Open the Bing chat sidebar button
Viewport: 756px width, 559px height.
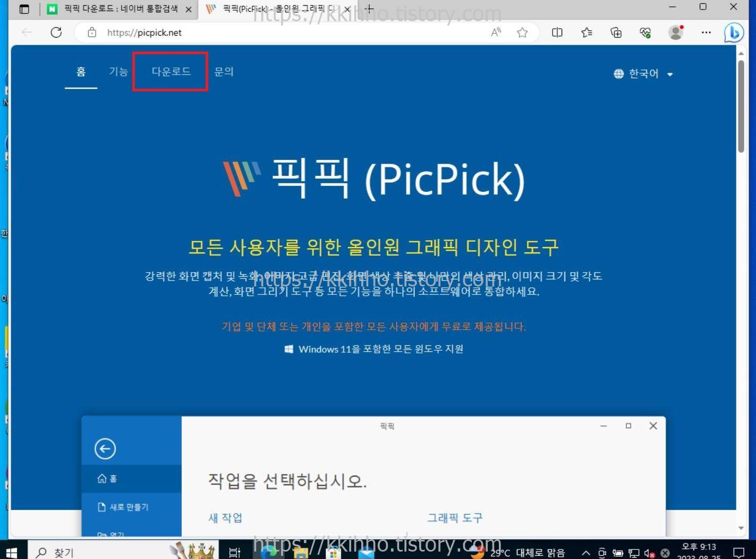pyautogui.click(x=734, y=32)
